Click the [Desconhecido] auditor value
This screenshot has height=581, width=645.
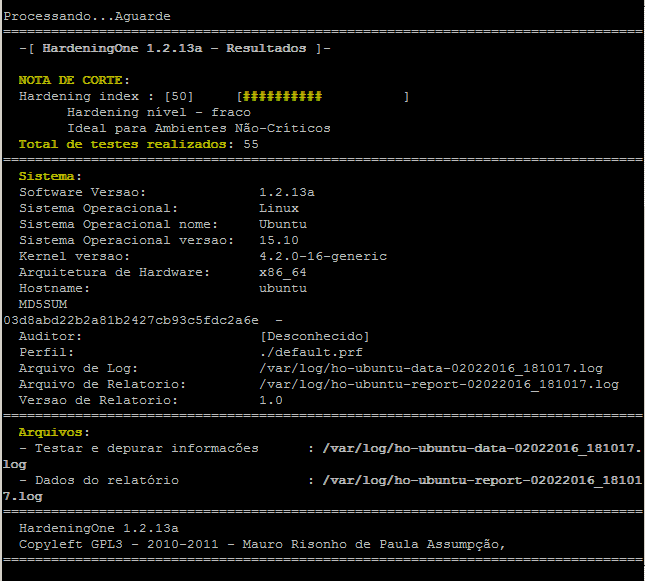click(x=315, y=336)
